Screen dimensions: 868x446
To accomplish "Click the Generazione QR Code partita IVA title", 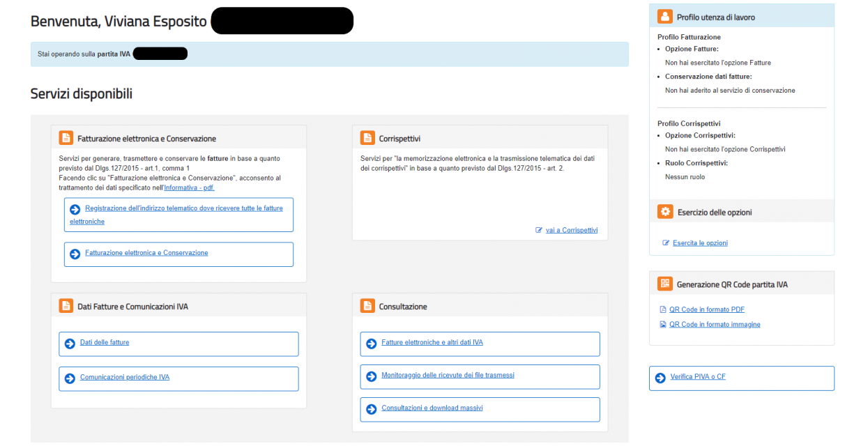I will pyautogui.click(x=732, y=285).
